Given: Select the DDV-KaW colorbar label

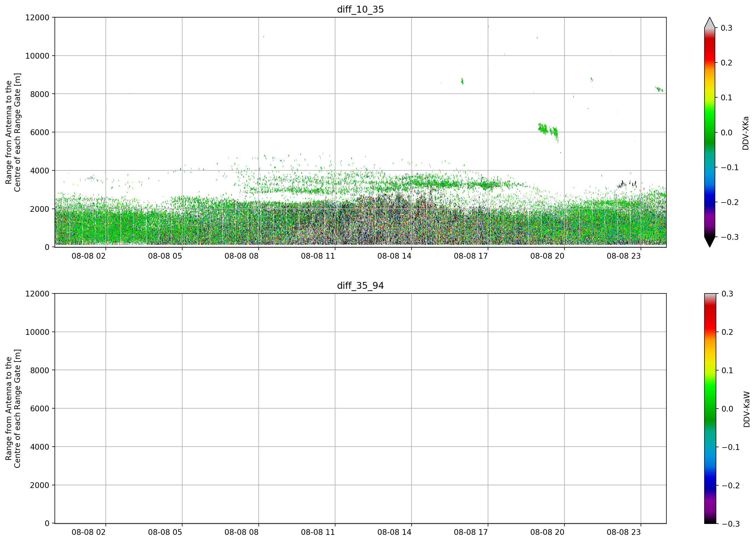Looking at the screenshot, I should click(746, 409).
